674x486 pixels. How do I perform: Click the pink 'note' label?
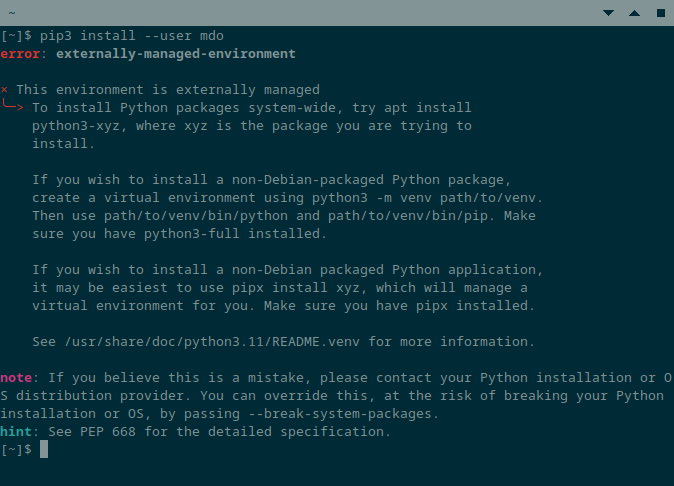(16, 378)
